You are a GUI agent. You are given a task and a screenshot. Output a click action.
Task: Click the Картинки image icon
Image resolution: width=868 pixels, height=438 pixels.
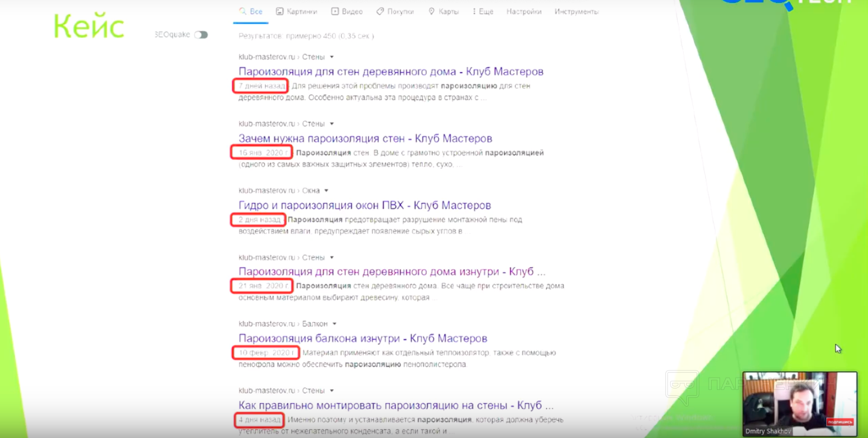279,11
